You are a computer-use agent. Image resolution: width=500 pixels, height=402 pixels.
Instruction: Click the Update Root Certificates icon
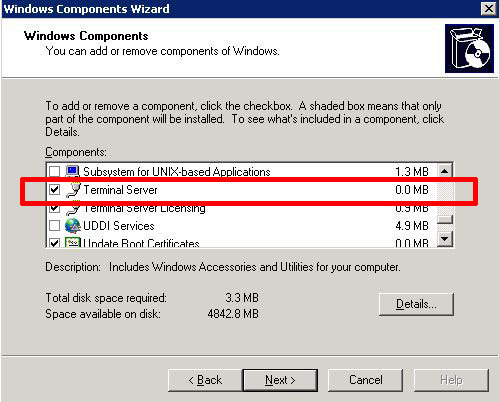point(73,242)
